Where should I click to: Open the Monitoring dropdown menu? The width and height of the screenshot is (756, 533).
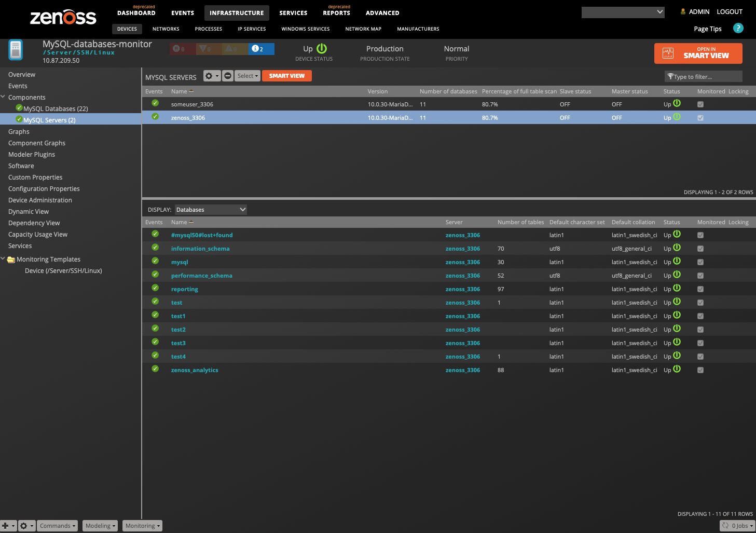pos(143,526)
